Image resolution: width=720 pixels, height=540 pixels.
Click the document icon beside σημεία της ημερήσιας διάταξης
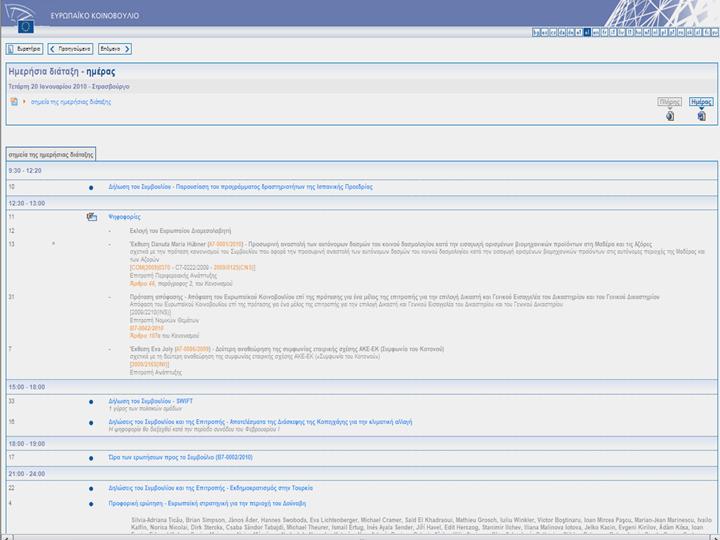pos(14,102)
